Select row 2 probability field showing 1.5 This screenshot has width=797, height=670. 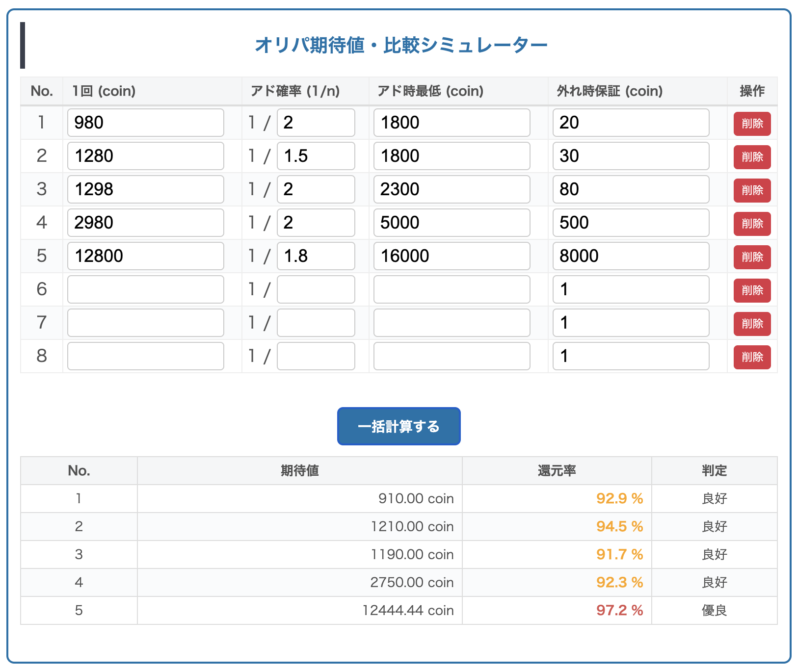315,156
